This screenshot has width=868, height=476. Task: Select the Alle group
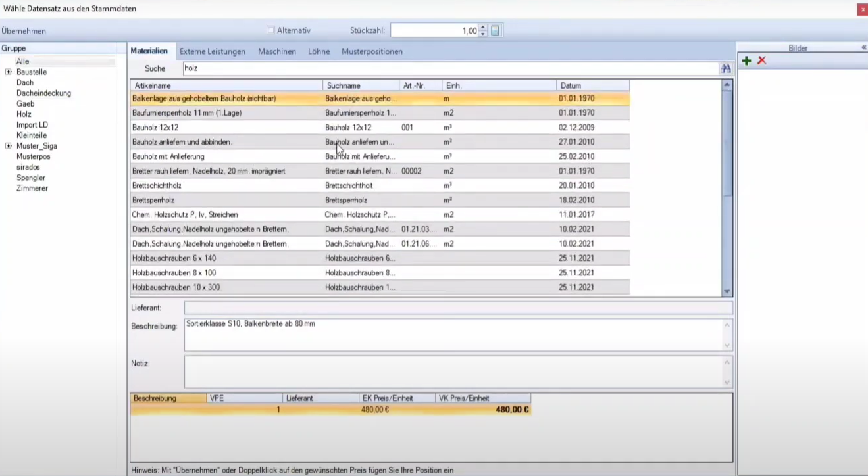point(23,61)
